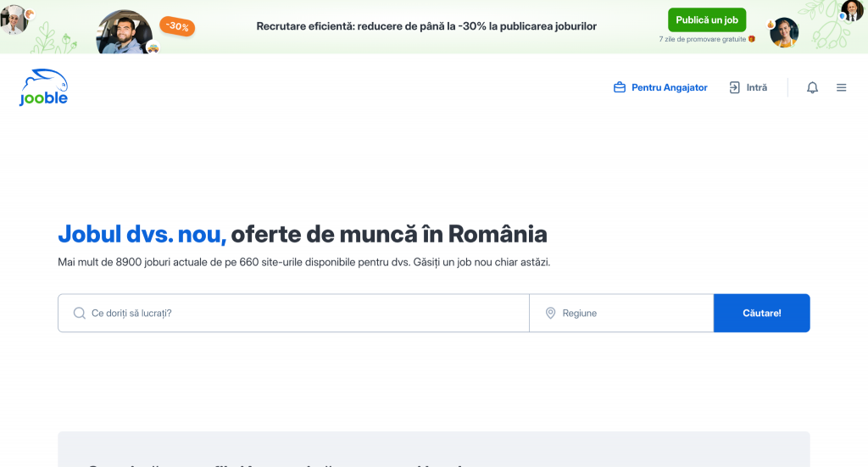
Task: Click the -30% discount badge
Action: [x=177, y=26]
